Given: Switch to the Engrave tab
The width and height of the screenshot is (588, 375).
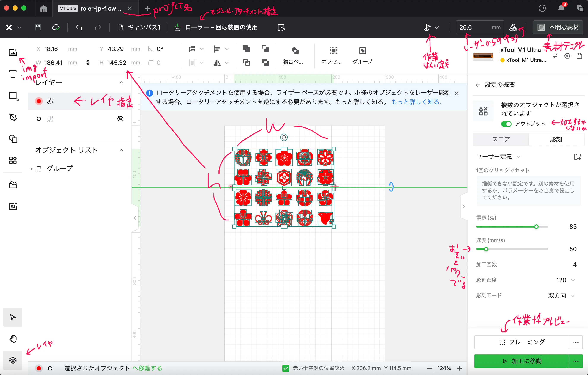Looking at the screenshot, I should [x=556, y=139].
